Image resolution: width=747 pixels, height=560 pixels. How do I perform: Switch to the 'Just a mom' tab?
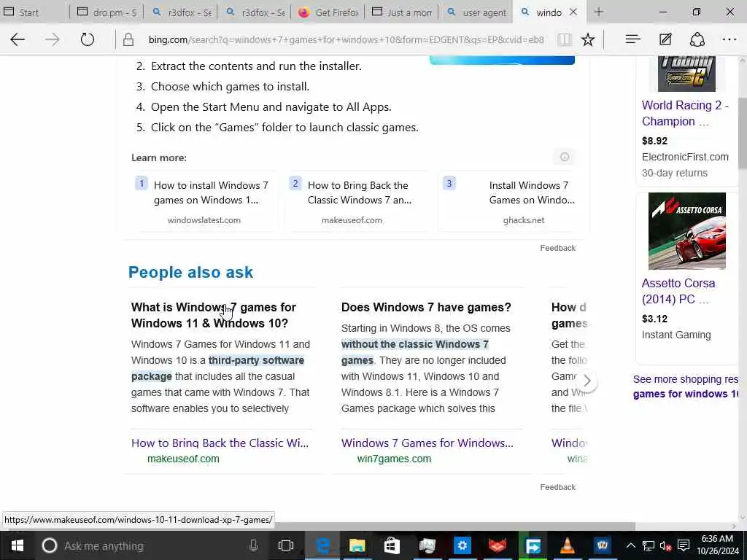pyautogui.click(x=402, y=12)
